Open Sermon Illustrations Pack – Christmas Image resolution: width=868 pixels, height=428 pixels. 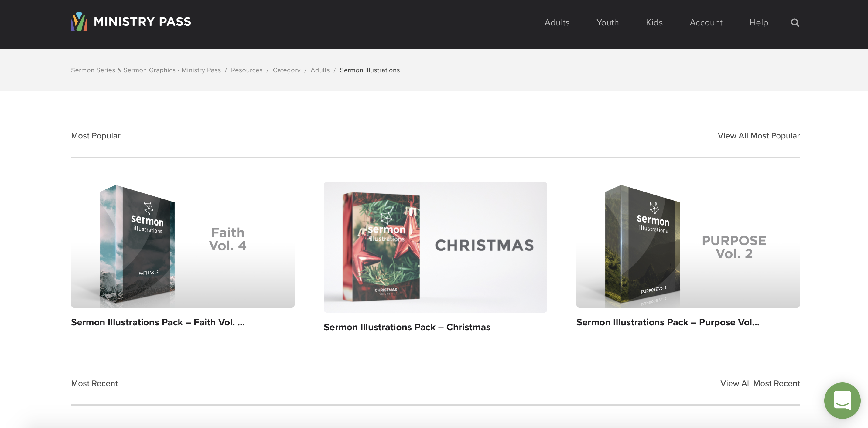pyautogui.click(x=435, y=247)
